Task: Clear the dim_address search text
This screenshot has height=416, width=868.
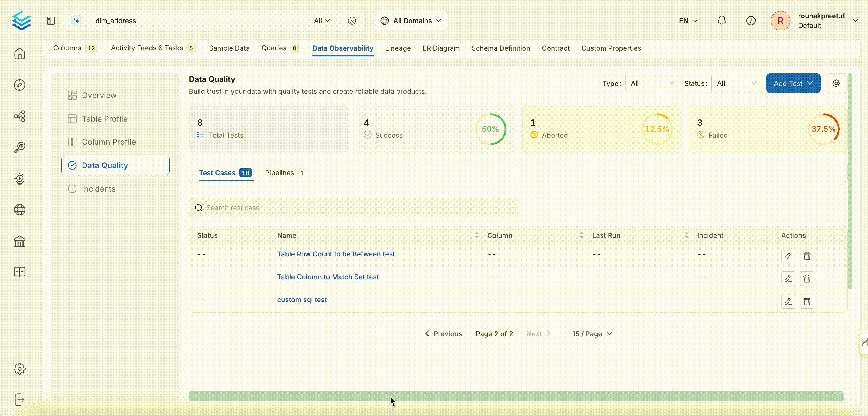Action: [352, 20]
